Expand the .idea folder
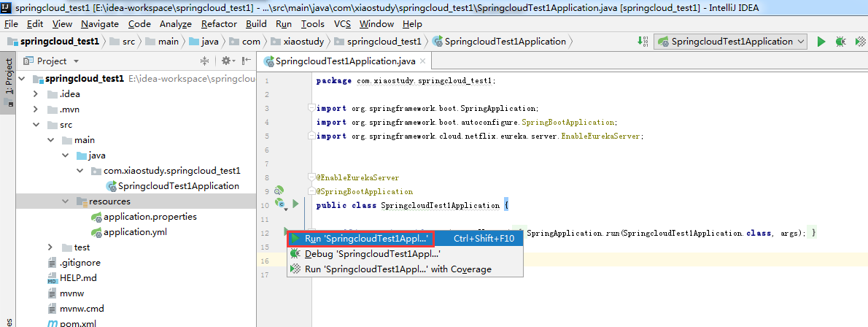Screen dimensions: 868x327 (36, 94)
